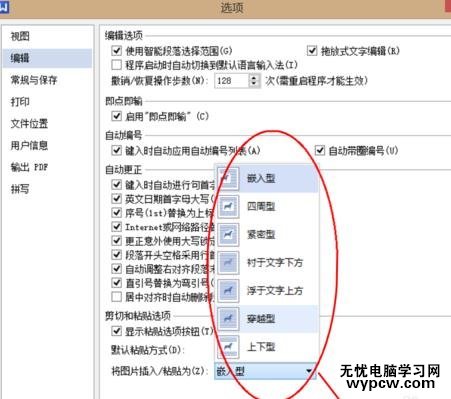This screenshot has height=399, width=451.
Task: Click the undo steps field showing 128
Action: (232, 81)
